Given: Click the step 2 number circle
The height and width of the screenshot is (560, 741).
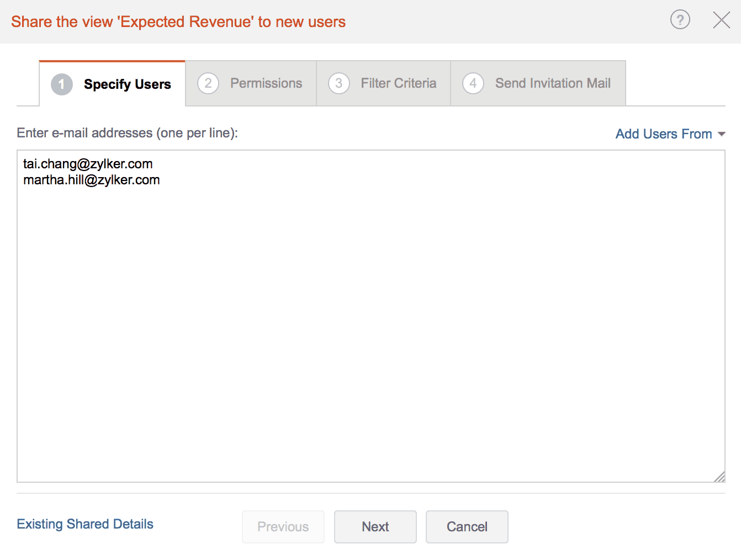Looking at the screenshot, I should 208,83.
